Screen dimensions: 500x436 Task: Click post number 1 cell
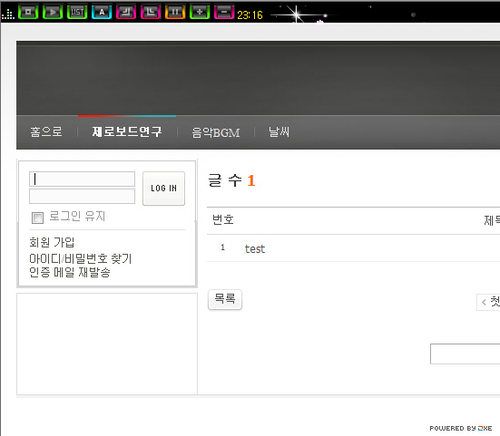(x=222, y=248)
